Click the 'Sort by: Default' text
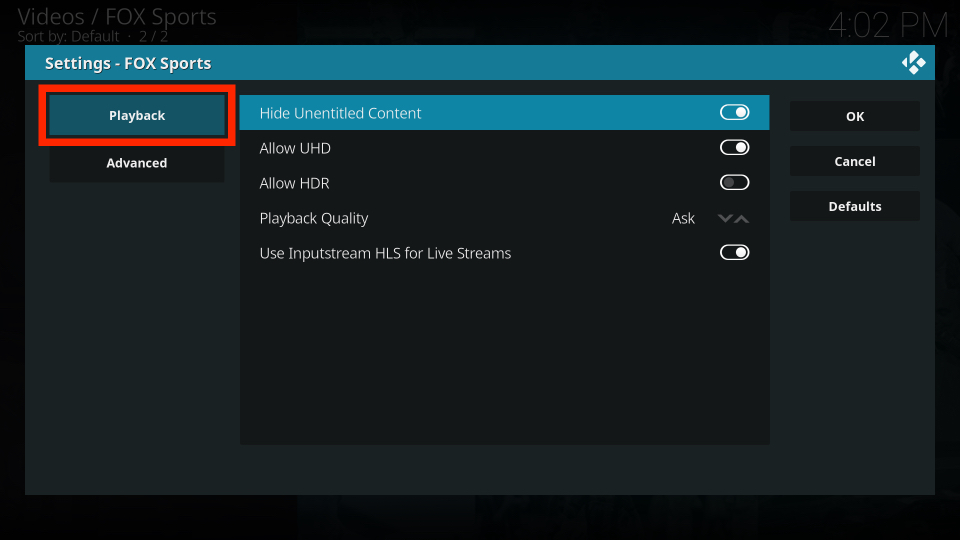The image size is (960, 540). (x=69, y=36)
